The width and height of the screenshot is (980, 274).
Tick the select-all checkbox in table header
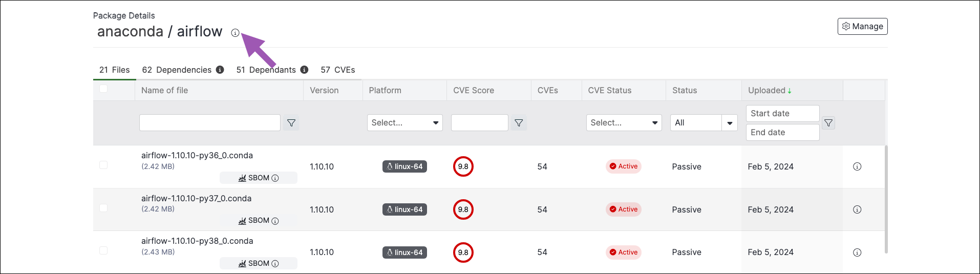(103, 89)
